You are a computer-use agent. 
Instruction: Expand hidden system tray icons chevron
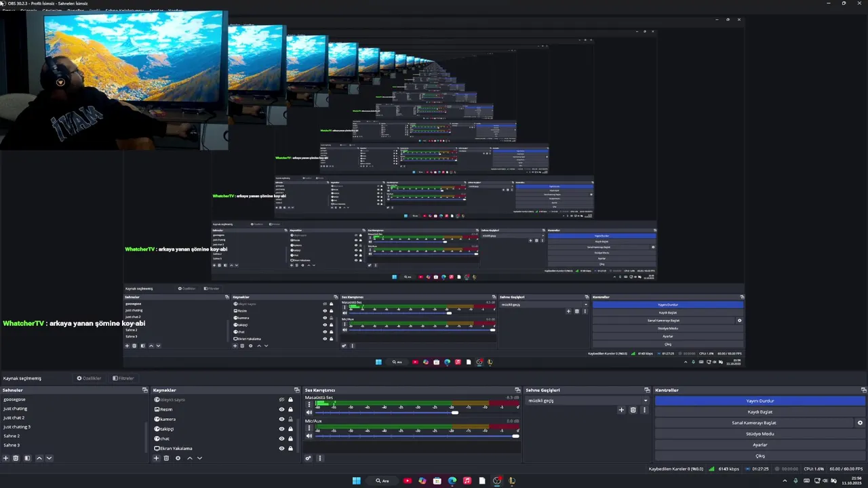785,481
